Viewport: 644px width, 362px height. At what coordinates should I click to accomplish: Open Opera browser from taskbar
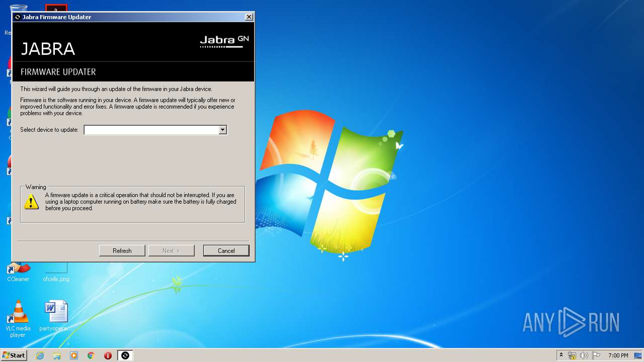pyautogui.click(x=108, y=355)
